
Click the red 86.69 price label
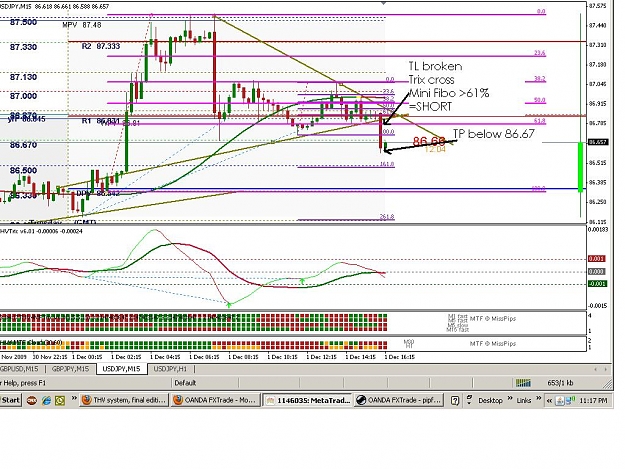(429, 141)
